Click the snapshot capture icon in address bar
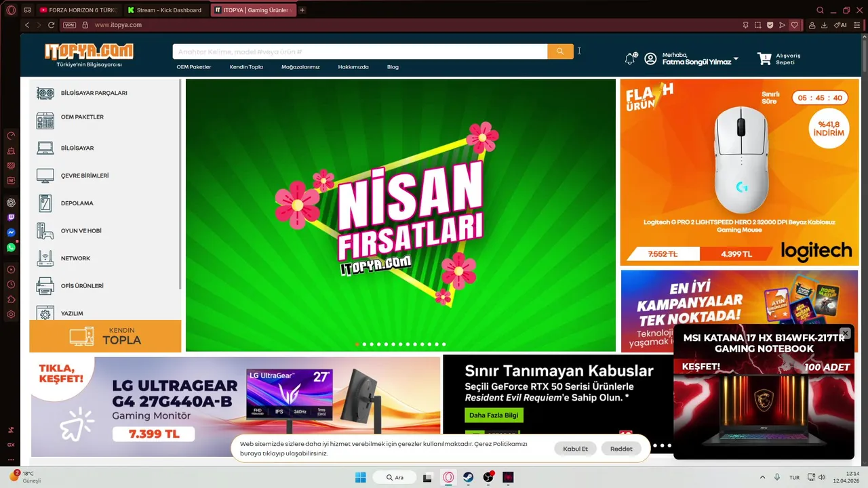868x488 pixels. tap(757, 25)
